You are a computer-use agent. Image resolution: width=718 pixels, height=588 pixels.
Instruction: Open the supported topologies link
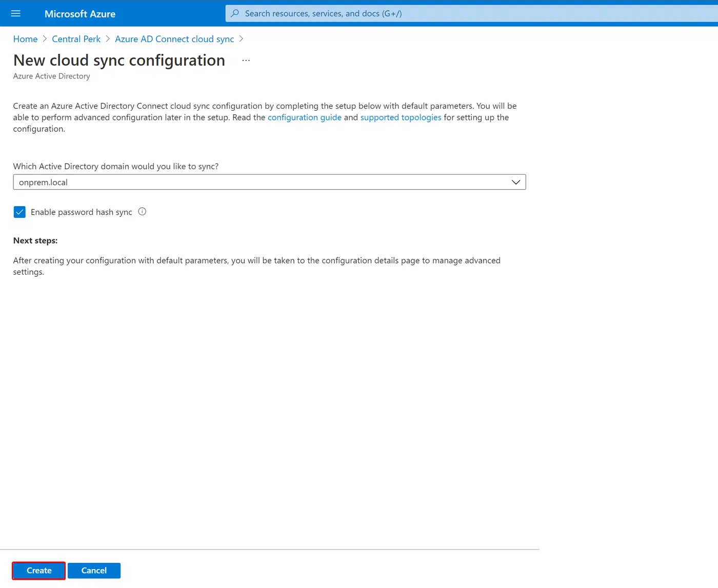pos(401,117)
